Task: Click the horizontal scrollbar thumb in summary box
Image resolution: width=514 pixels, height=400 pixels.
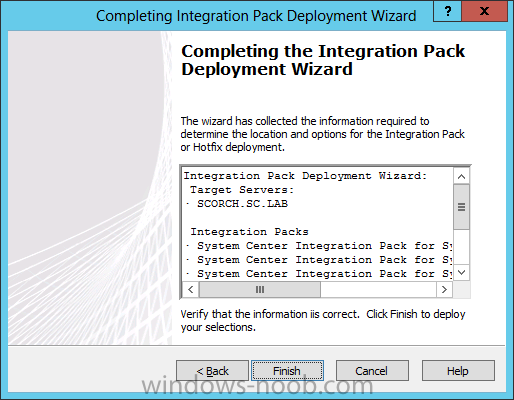Action: (x=260, y=289)
